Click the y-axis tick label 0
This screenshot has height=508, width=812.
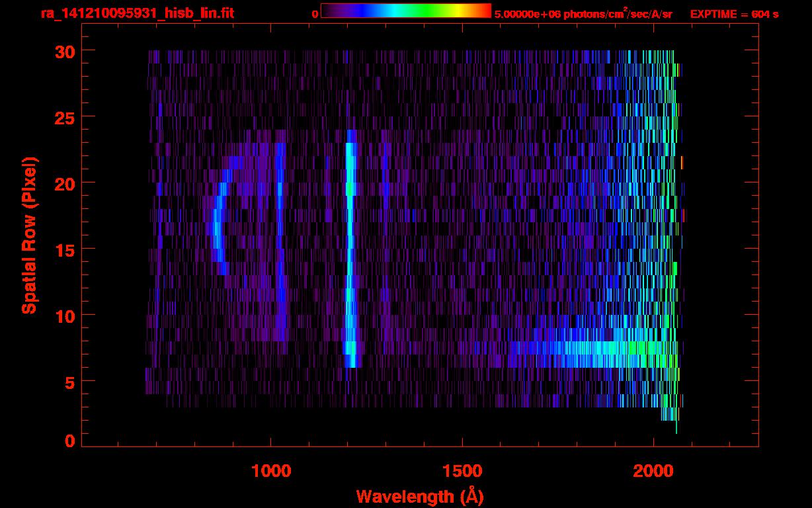pos(69,441)
